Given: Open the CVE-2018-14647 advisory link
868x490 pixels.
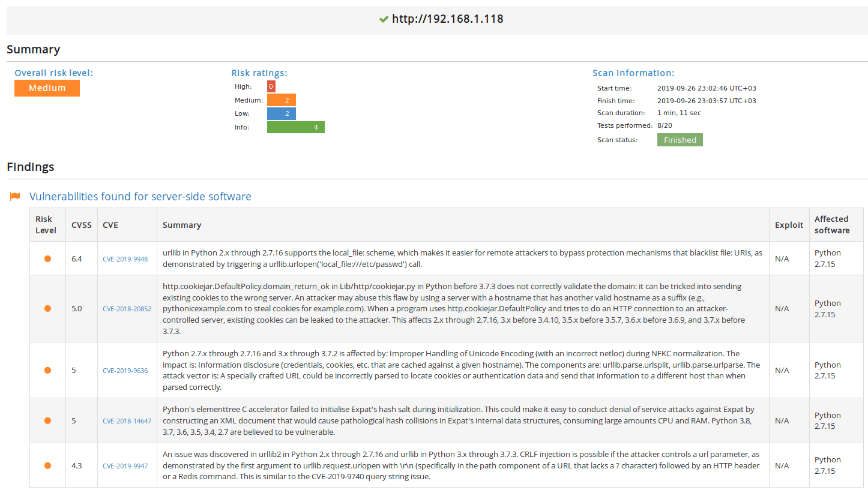Looking at the screenshot, I should [x=127, y=420].
